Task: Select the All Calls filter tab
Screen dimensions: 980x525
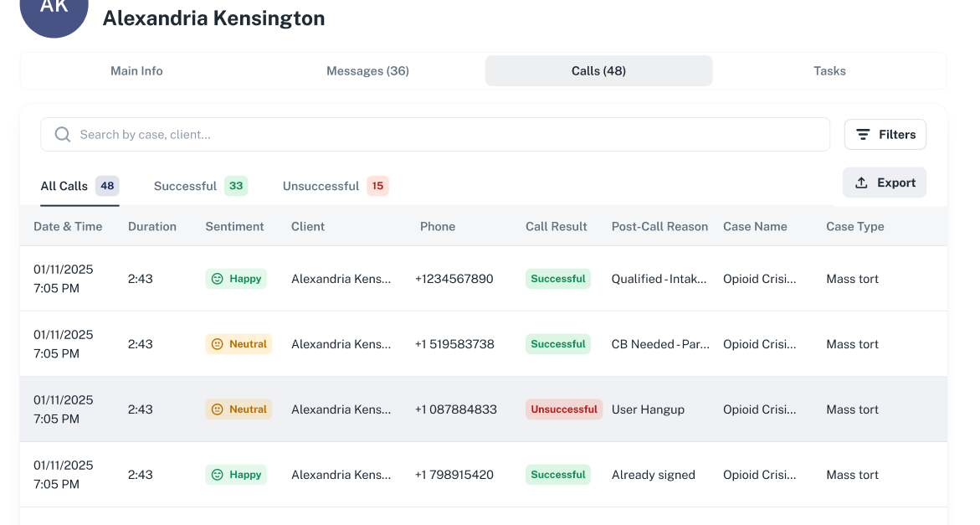Action: 64,186
